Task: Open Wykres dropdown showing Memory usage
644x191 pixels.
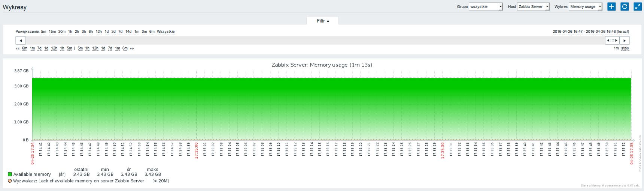Action: [x=586, y=7]
